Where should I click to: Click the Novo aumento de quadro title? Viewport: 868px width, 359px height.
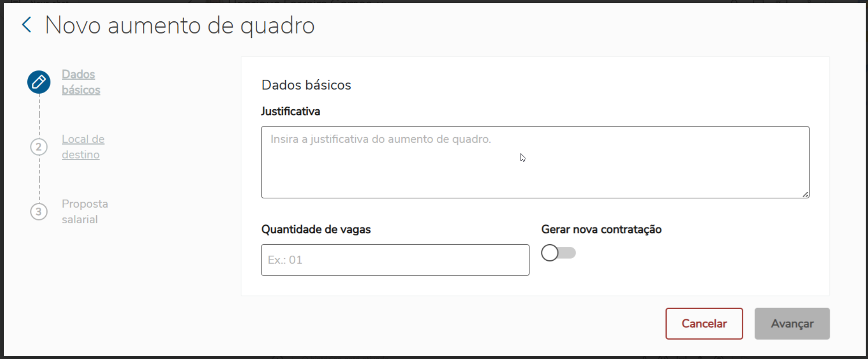click(x=180, y=25)
